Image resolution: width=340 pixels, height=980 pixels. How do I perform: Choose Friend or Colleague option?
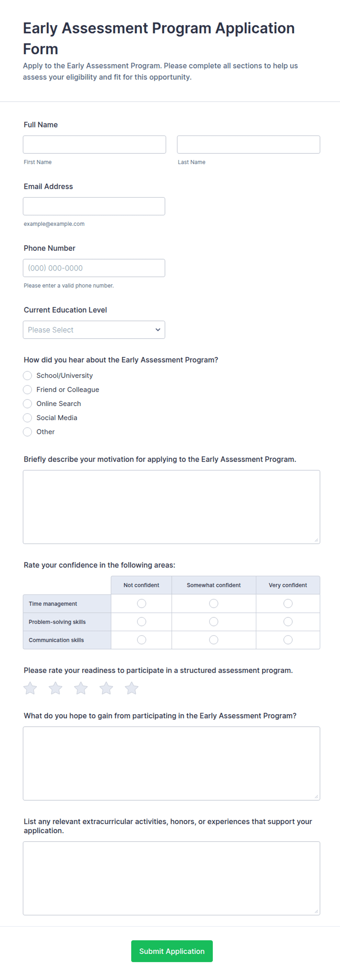pos(27,390)
